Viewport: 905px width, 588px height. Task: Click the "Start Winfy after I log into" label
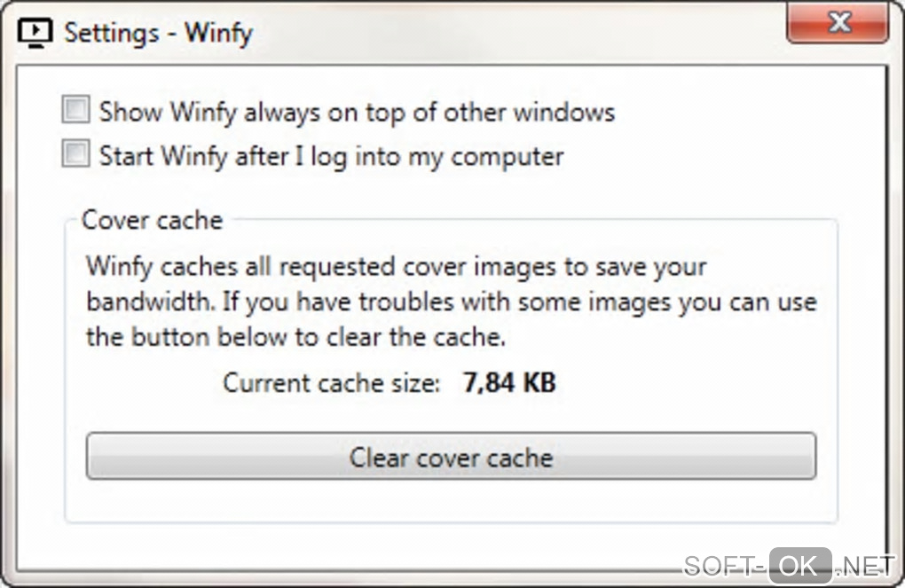pos(331,156)
